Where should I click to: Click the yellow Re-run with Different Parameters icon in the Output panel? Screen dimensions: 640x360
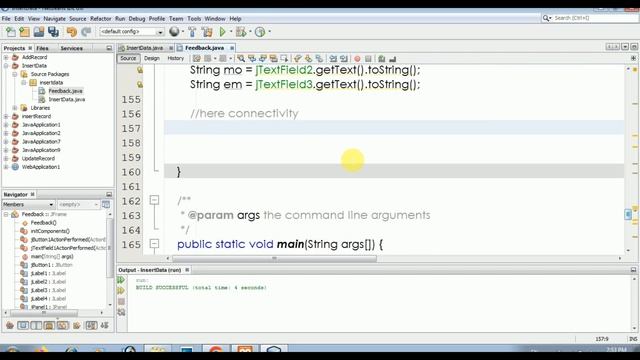pyautogui.click(x=121, y=291)
